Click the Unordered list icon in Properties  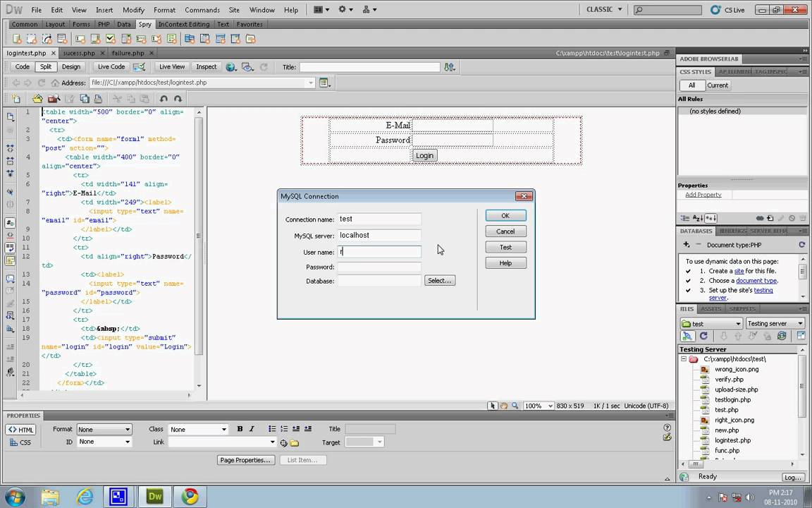point(272,429)
